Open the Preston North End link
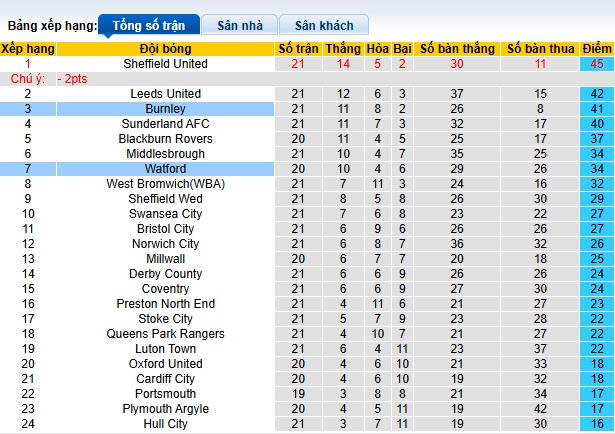 (166, 304)
